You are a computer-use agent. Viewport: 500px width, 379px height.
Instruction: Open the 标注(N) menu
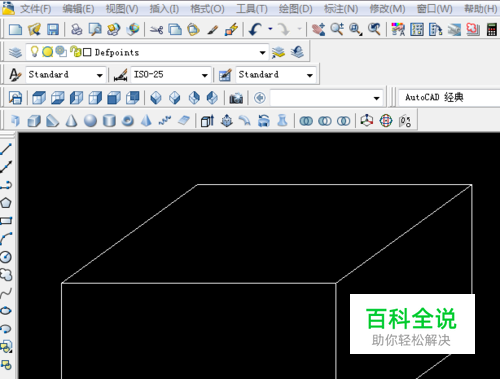click(x=341, y=9)
